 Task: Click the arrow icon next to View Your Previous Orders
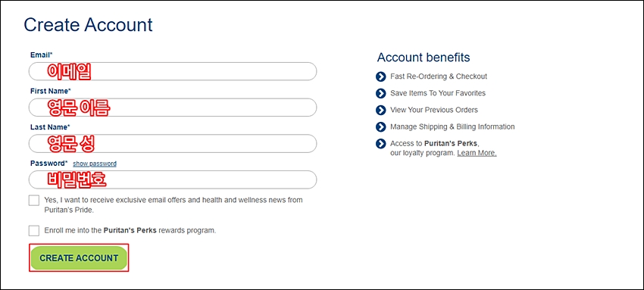pos(381,110)
